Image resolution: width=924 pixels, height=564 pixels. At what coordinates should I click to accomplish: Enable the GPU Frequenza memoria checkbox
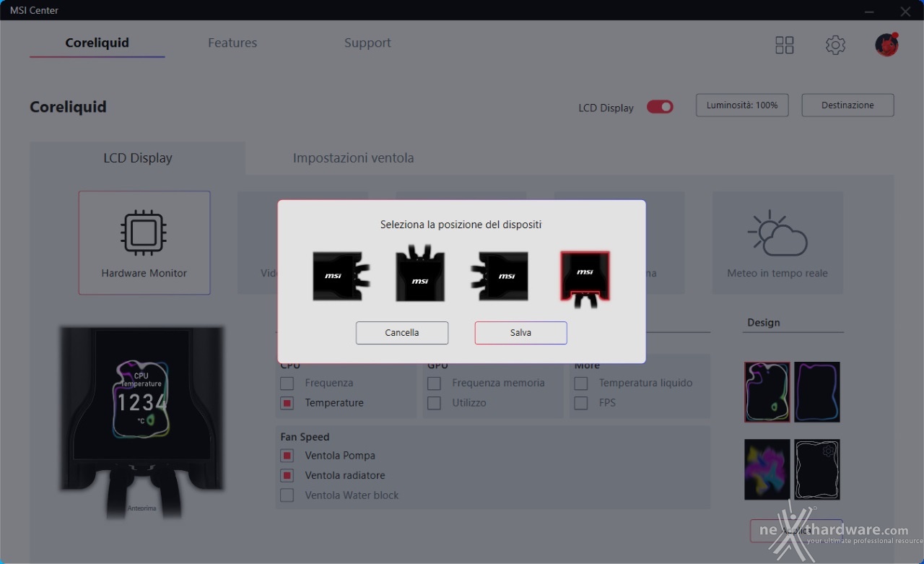(434, 383)
